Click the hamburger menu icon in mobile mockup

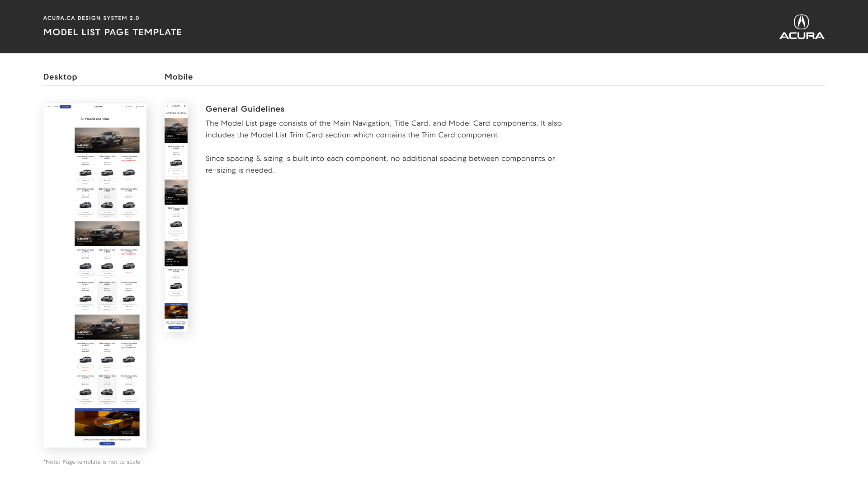[167, 106]
